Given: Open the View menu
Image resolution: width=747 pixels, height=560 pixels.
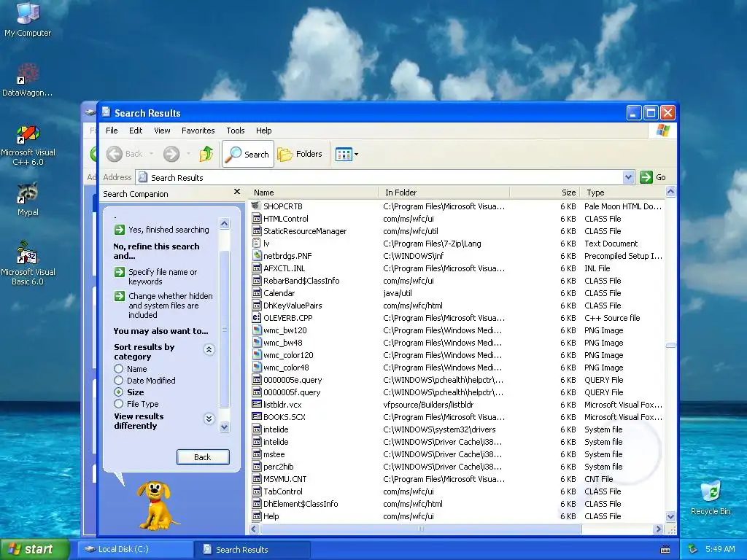Looking at the screenshot, I should (162, 131).
